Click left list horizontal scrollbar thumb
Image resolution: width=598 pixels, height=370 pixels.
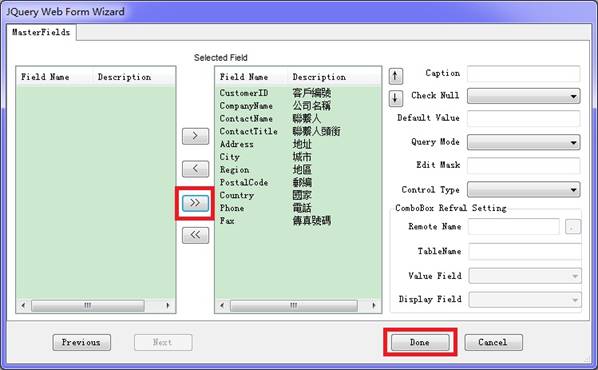click(x=88, y=306)
